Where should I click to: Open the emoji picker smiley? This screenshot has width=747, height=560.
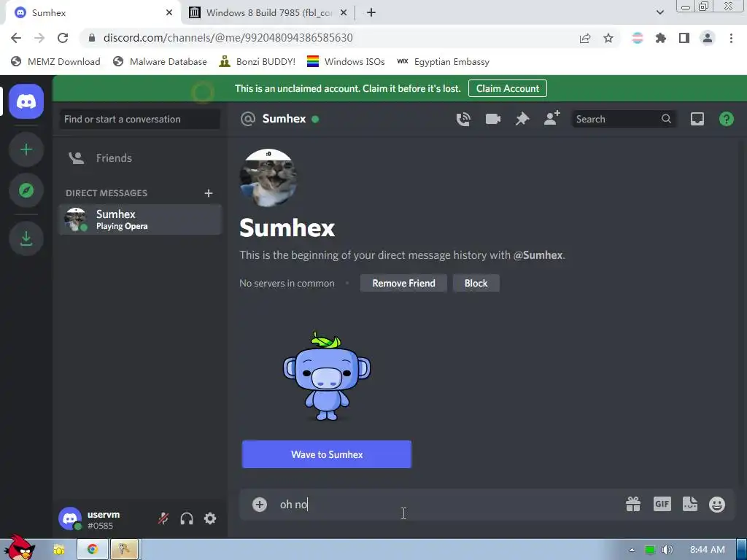point(717,505)
